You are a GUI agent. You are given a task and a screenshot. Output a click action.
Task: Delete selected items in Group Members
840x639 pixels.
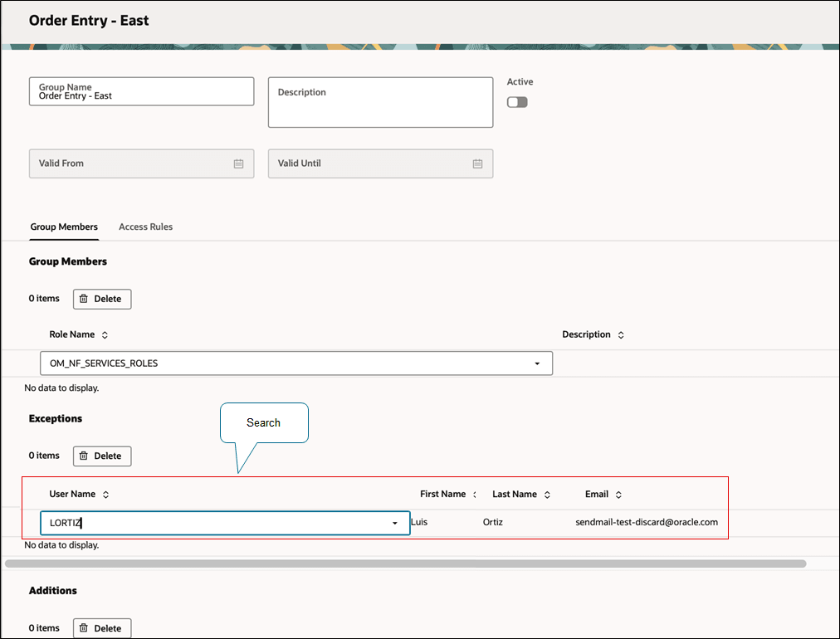point(101,299)
